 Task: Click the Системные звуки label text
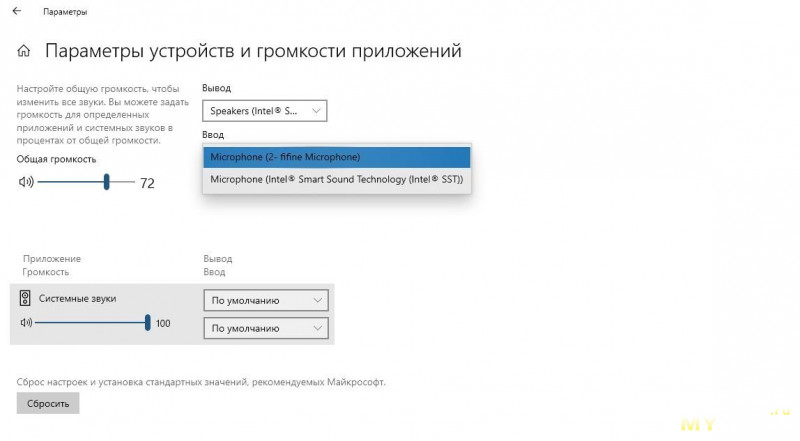[x=77, y=299]
